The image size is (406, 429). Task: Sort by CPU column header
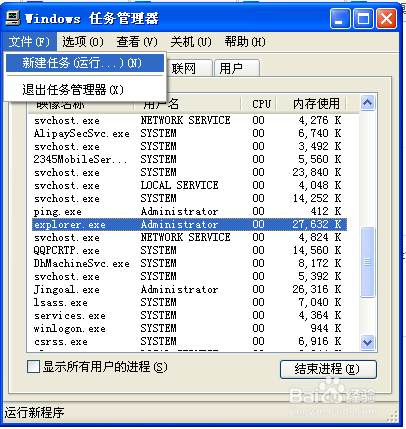259,104
